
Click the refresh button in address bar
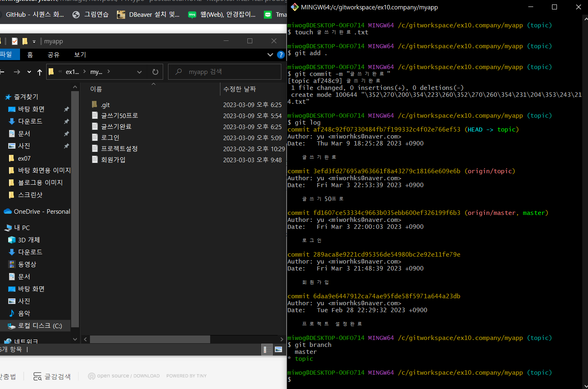point(155,72)
